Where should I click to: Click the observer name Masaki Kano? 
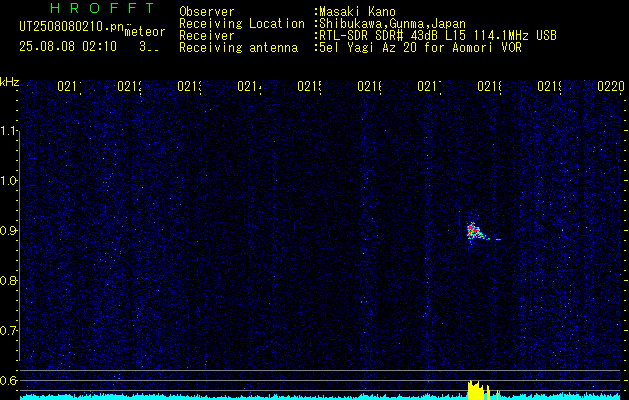tap(357, 12)
